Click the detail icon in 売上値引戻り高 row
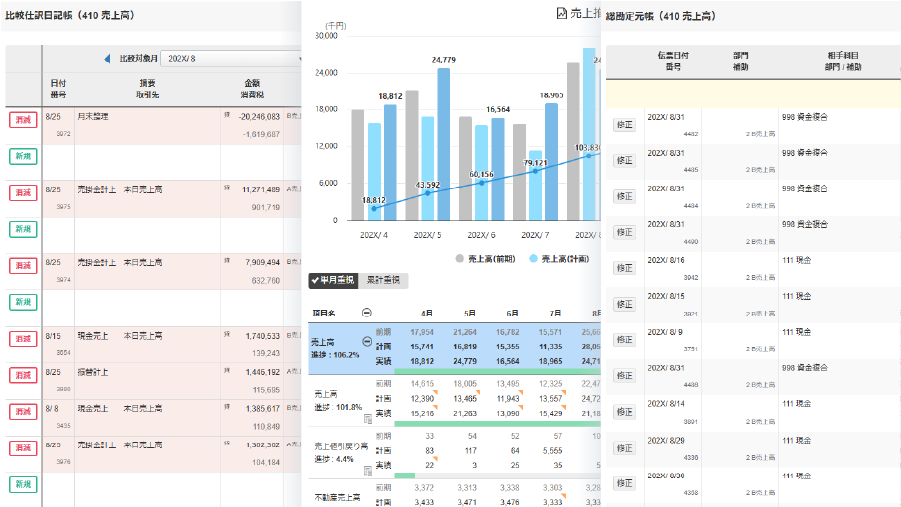 point(368,468)
